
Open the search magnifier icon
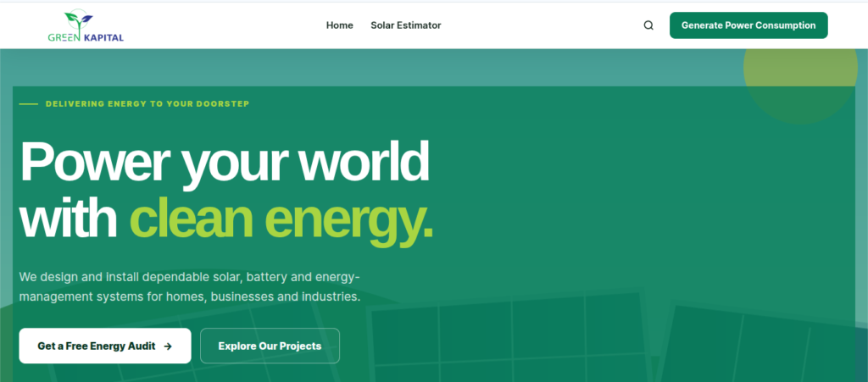(x=648, y=25)
